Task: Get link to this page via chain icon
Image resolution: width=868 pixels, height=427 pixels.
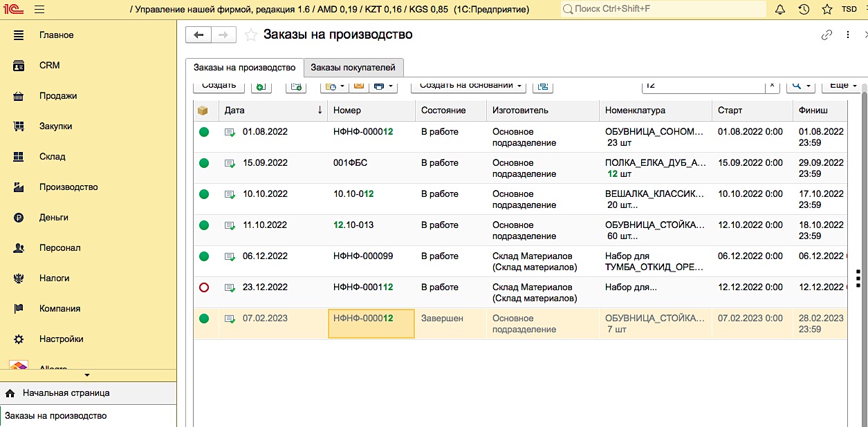Action: coord(827,35)
